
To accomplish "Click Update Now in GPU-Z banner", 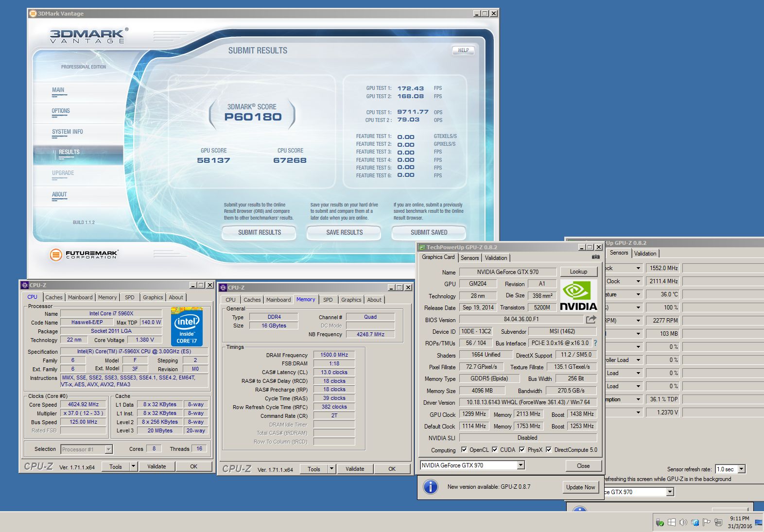I will pos(580,487).
